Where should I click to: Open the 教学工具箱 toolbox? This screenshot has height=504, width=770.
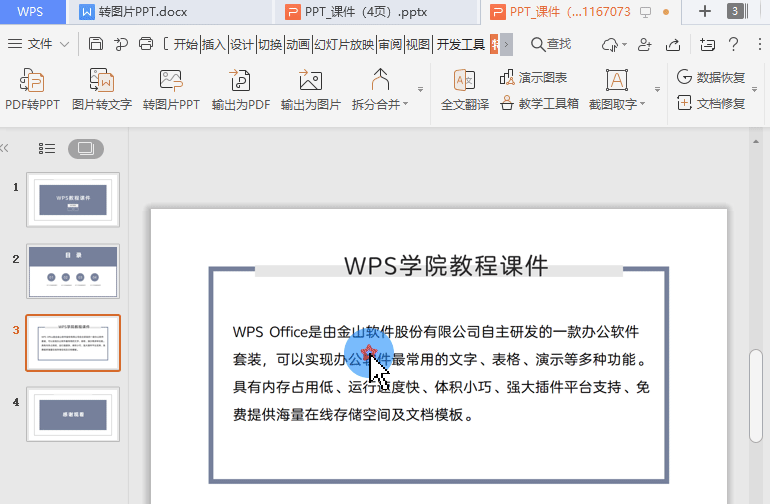[539, 104]
